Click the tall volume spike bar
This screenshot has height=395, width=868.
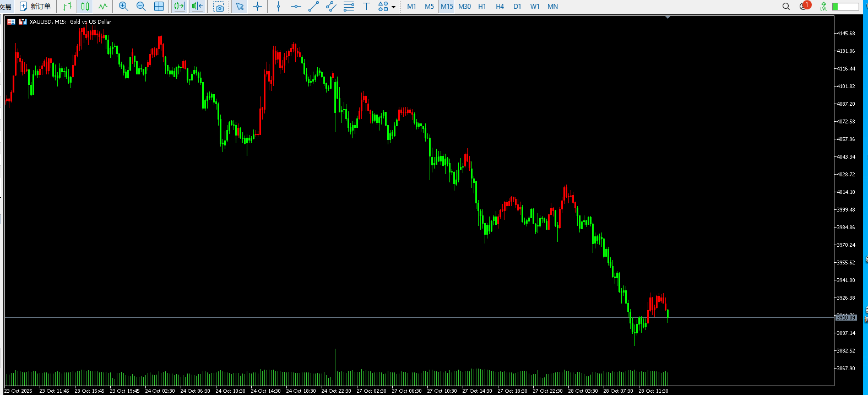tap(335, 366)
